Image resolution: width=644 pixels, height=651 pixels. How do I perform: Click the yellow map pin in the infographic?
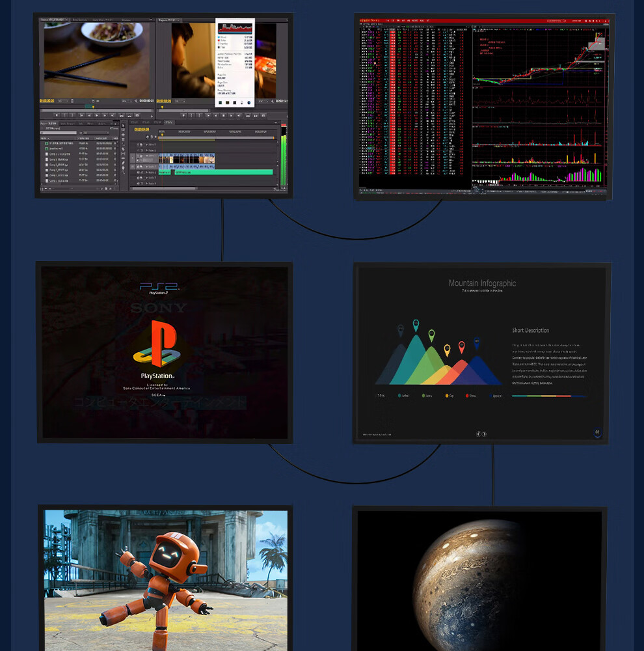coord(447,350)
